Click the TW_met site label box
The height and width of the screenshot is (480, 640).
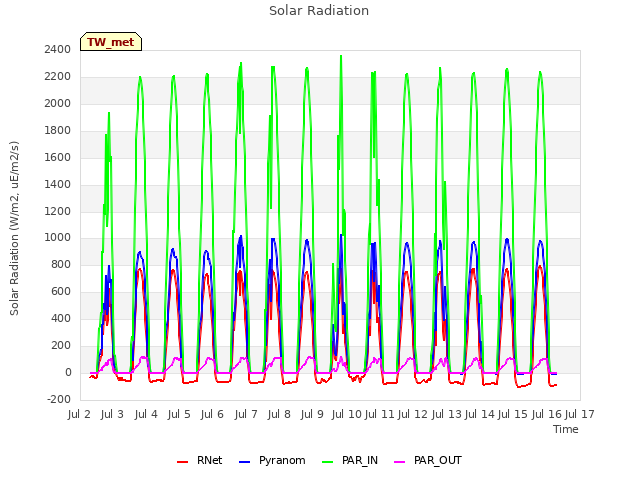coord(111,42)
